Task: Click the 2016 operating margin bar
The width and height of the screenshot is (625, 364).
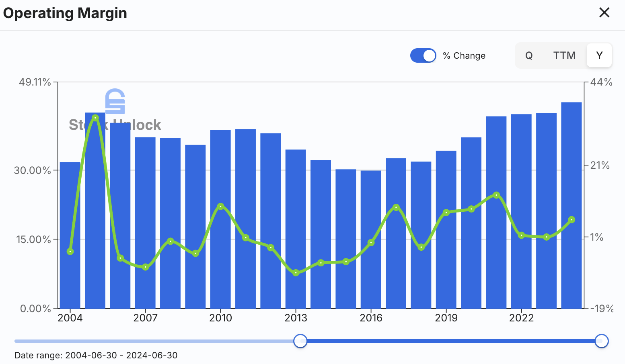Action: (x=371, y=239)
